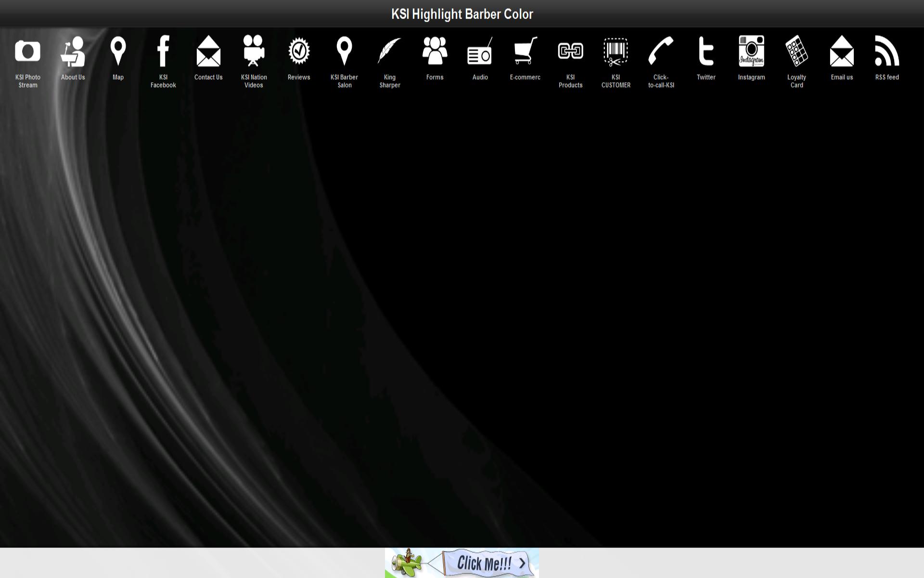This screenshot has height=578, width=924.
Task: Open the KSI CUSTOMER coupon barcode icon
Action: coord(616,51)
